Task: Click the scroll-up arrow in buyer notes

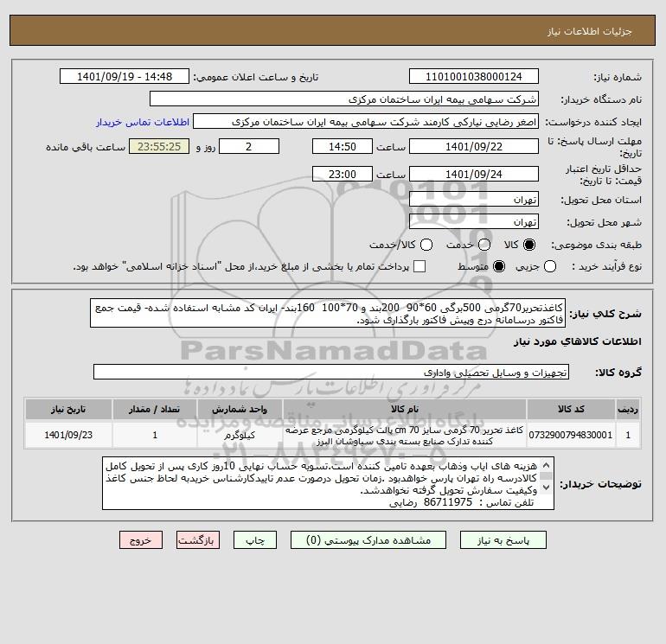Action: [547, 464]
